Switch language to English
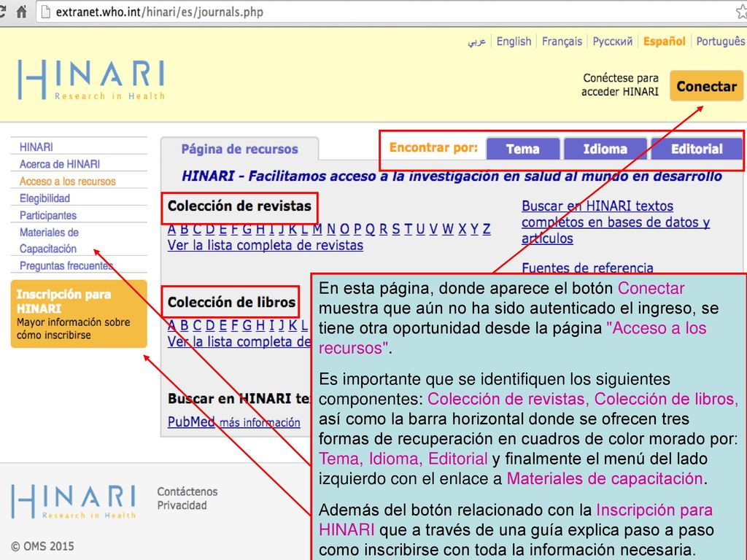This screenshot has height=560, width=747. (x=514, y=42)
